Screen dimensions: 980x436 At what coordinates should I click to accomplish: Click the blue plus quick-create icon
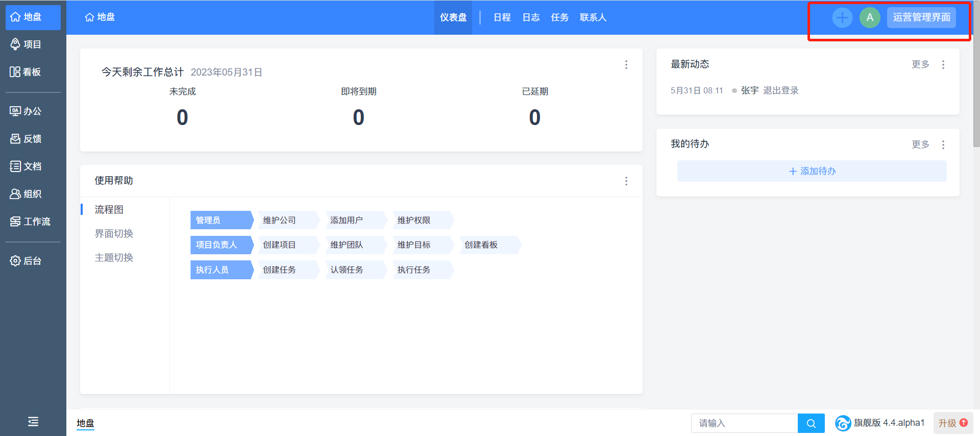[x=842, y=18]
